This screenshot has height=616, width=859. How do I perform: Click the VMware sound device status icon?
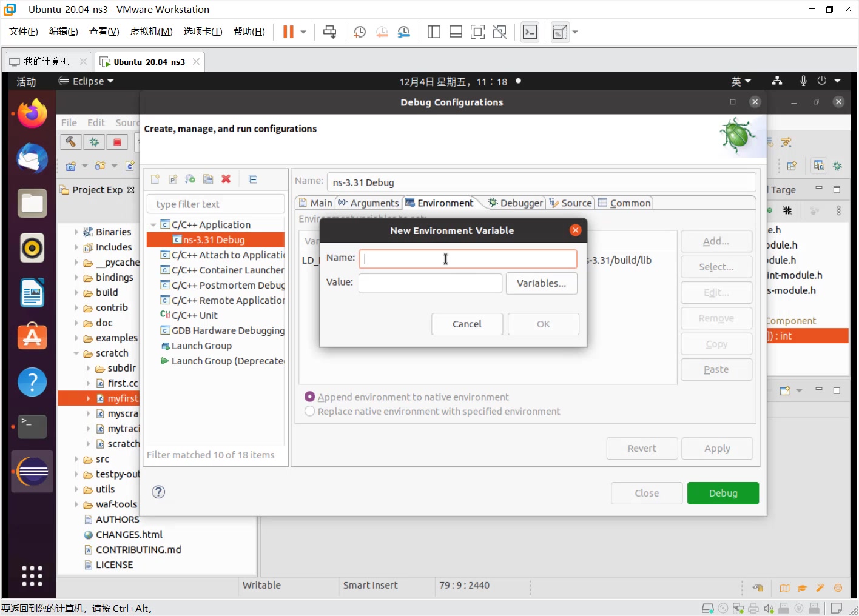(x=769, y=608)
